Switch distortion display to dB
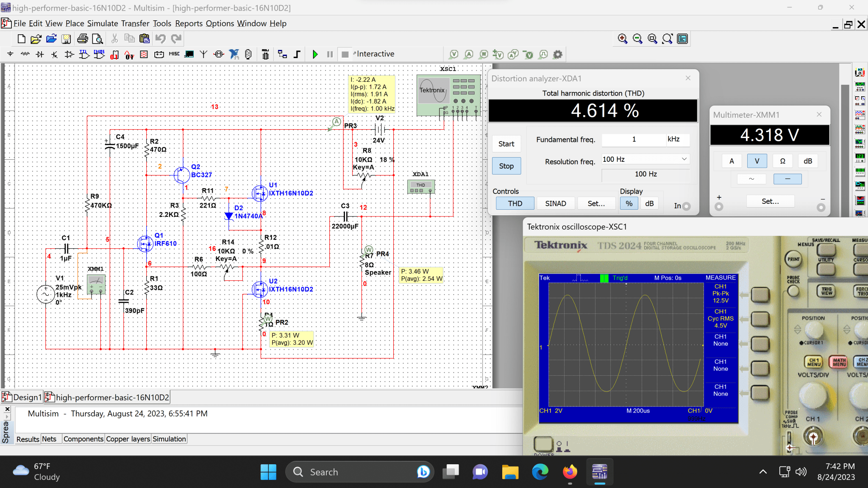Screen dimensions: 868x488 tap(649, 203)
